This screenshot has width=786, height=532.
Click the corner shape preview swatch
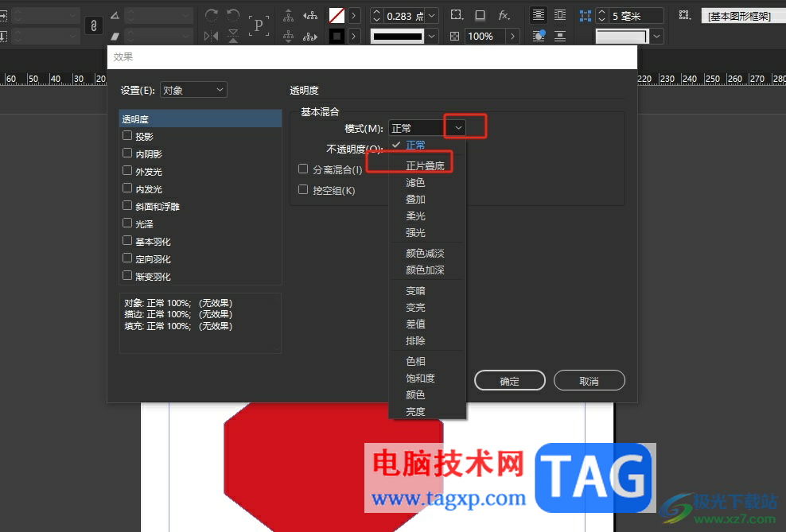[x=622, y=36]
